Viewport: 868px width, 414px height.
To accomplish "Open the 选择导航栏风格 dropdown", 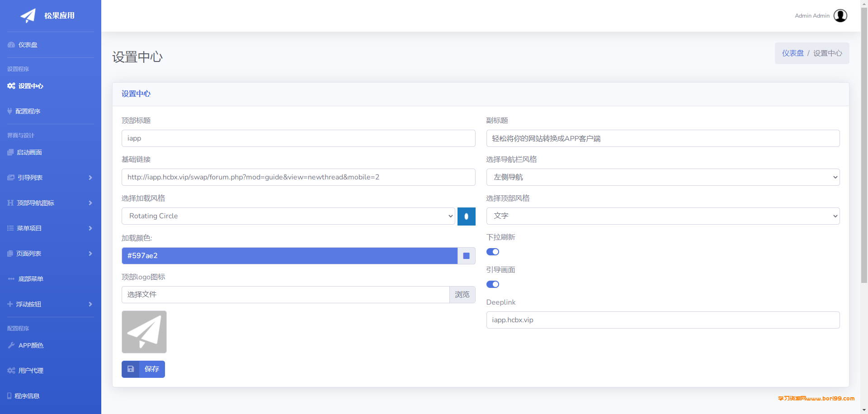I will click(663, 177).
